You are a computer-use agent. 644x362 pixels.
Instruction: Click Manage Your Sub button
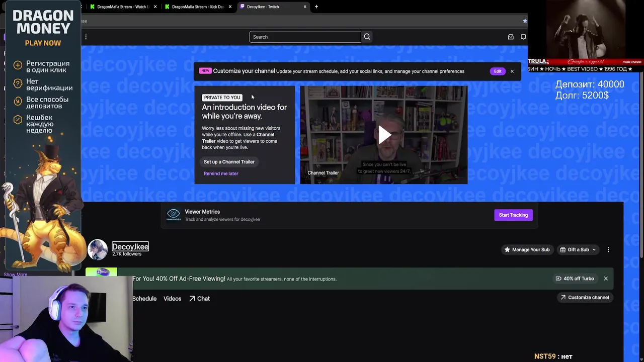tap(527, 249)
